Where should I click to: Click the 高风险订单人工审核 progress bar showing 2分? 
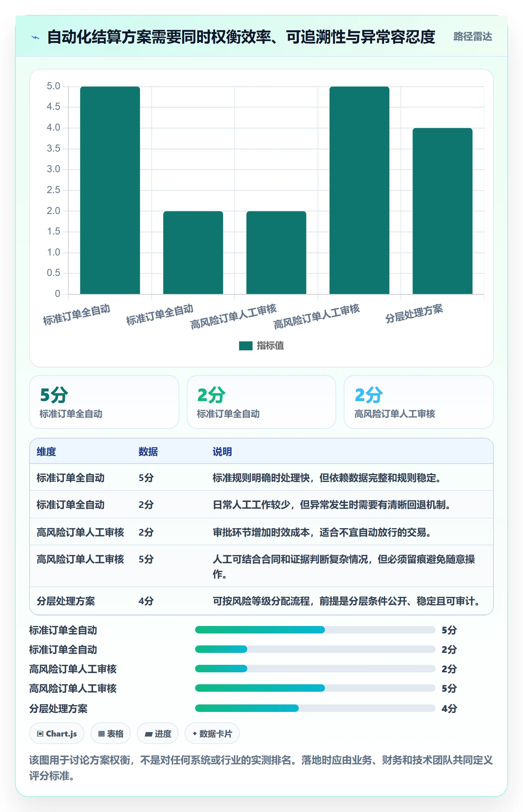(315, 669)
